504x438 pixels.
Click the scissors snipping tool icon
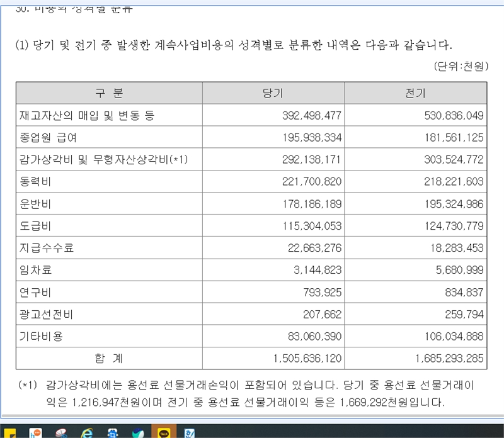[x=62, y=433]
